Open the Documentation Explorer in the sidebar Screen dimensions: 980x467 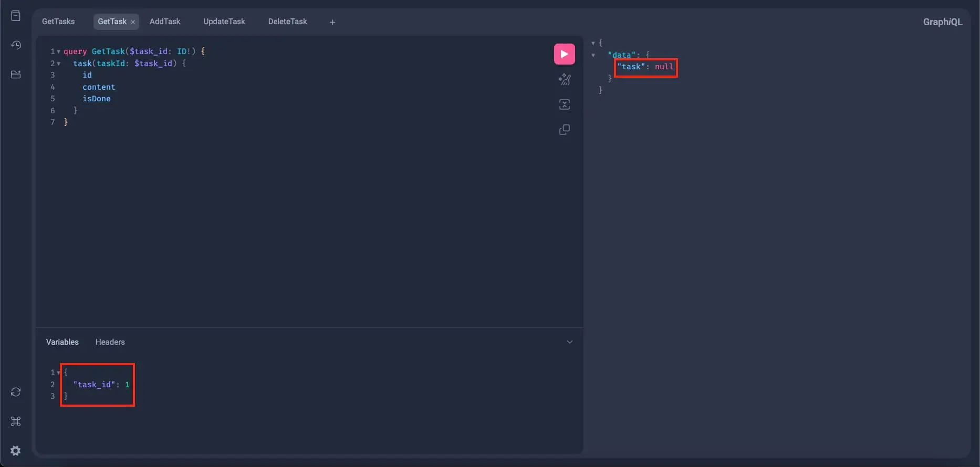pos(16,16)
